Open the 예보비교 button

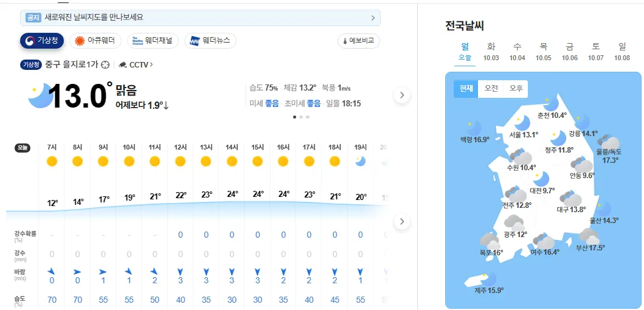pyautogui.click(x=359, y=41)
